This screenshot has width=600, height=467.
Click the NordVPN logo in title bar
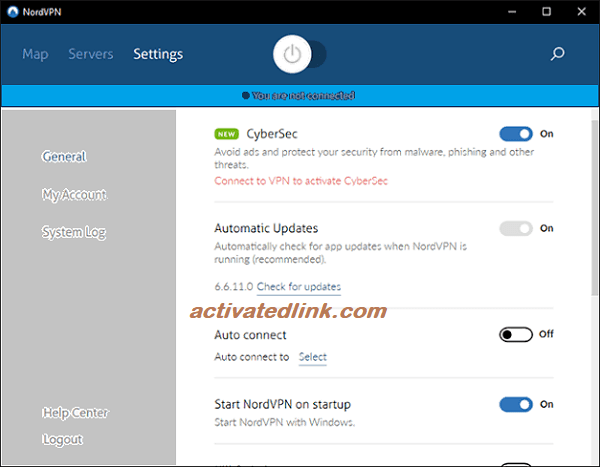(13, 12)
